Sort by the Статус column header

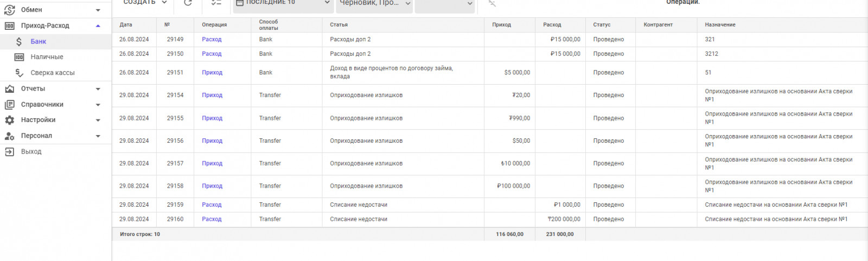602,25
